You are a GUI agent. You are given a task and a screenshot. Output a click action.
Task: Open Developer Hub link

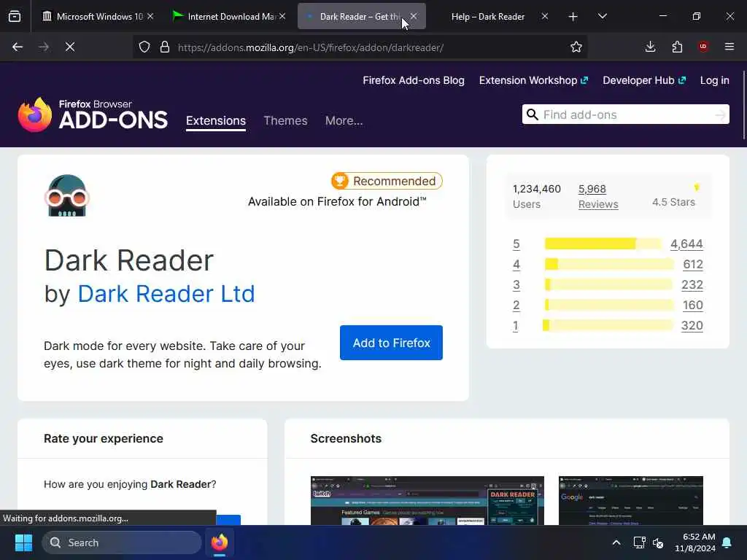(644, 80)
